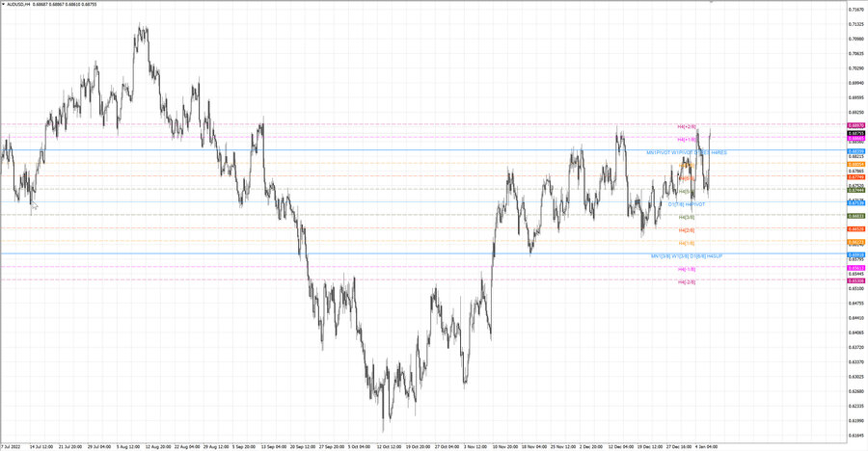
Task: Click the 0.64410 price scale value
Action: pyautogui.click(x=856, y=318)
